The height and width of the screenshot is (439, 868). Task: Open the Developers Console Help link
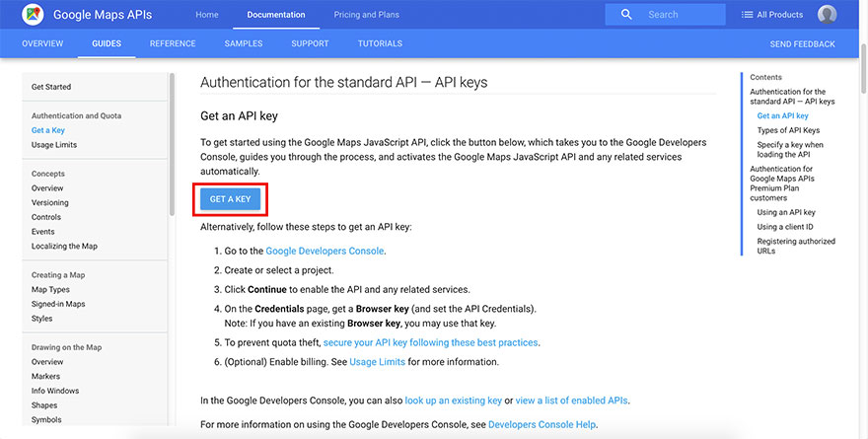(x=542, y=424)
